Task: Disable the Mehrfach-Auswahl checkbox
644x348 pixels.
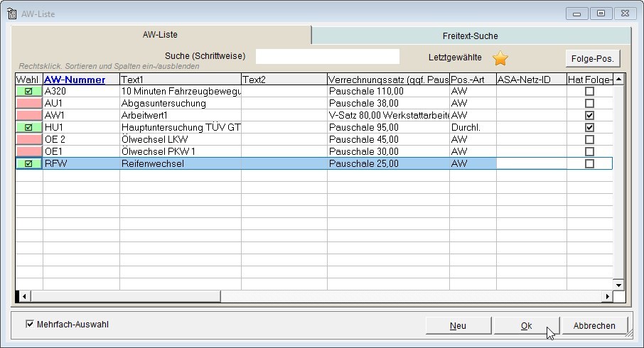Action: [x=30, y=324]
